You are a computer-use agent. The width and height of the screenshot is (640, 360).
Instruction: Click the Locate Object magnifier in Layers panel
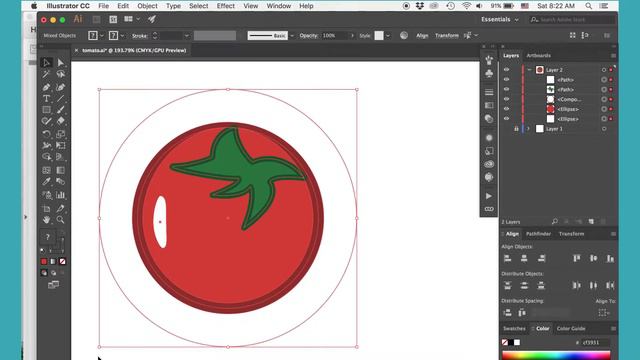tap(555, 222)
